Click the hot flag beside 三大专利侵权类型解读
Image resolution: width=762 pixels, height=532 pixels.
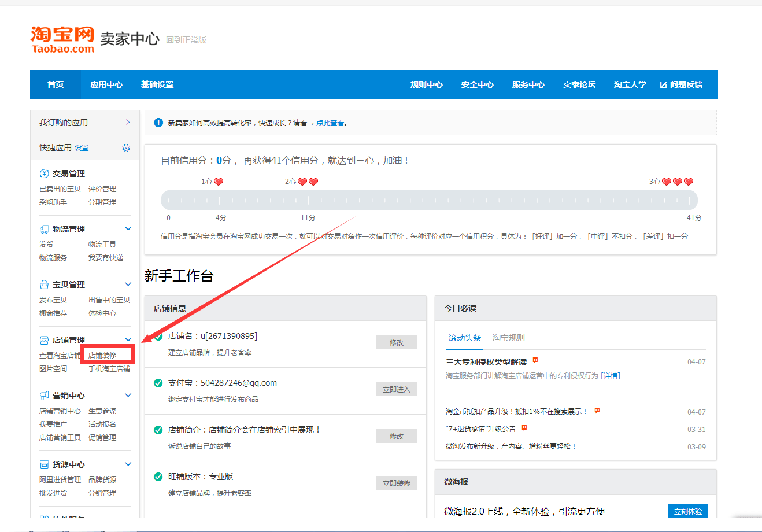(x=535, y=360)
